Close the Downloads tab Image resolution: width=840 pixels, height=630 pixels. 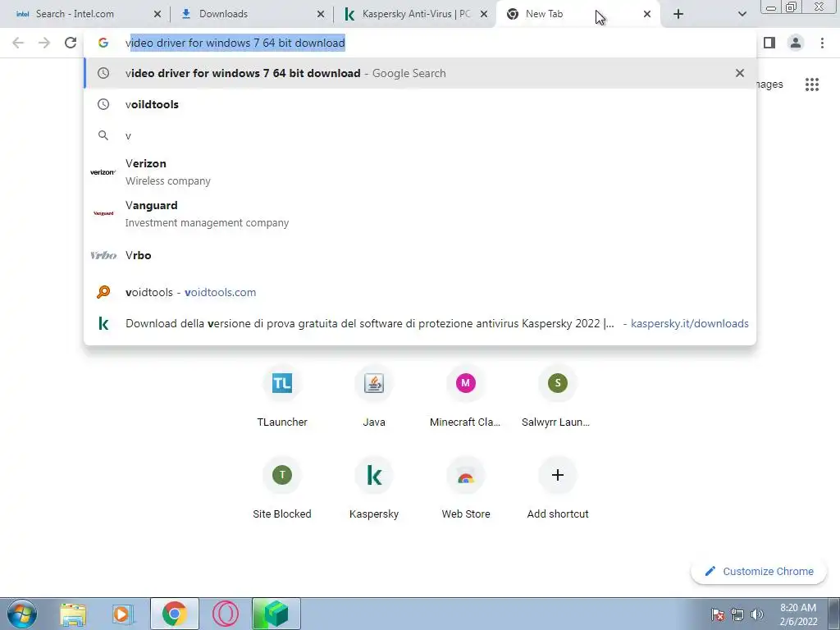coord(321,15)
